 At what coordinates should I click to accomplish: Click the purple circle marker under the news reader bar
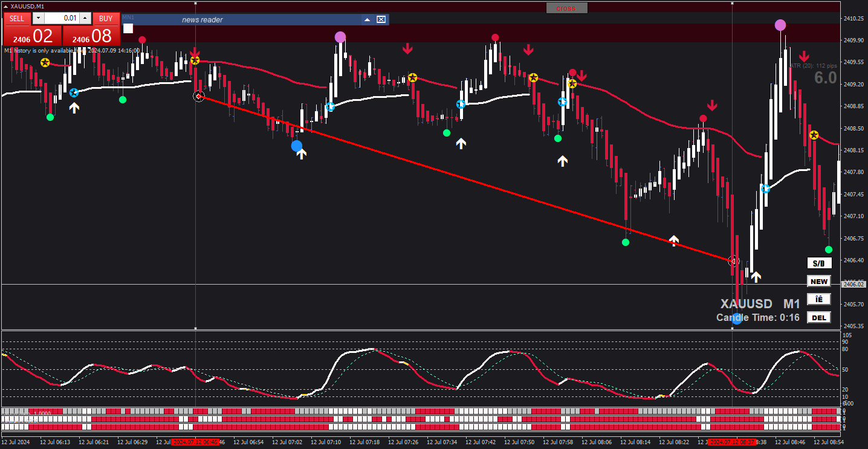click(340, 37)
